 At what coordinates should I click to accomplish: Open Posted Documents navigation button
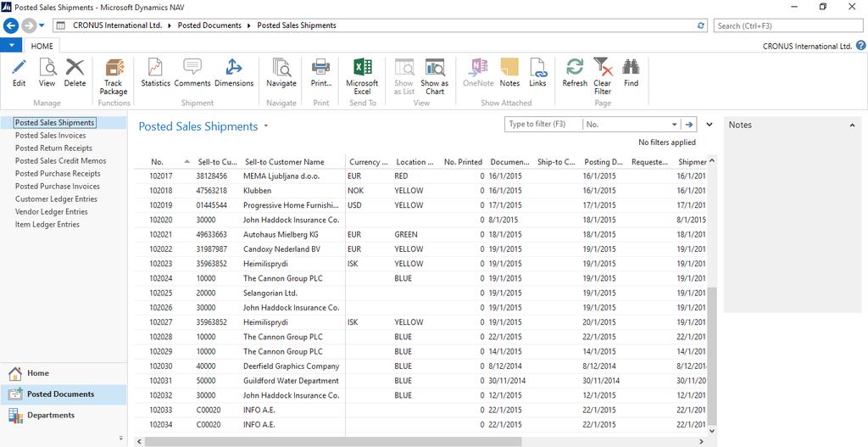tap(63, 394)
